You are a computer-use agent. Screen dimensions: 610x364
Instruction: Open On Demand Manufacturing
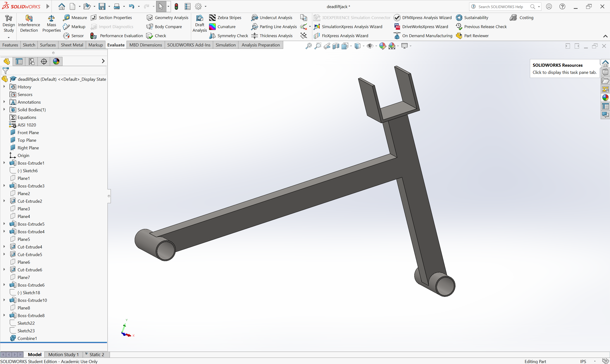tap(423, 35)
